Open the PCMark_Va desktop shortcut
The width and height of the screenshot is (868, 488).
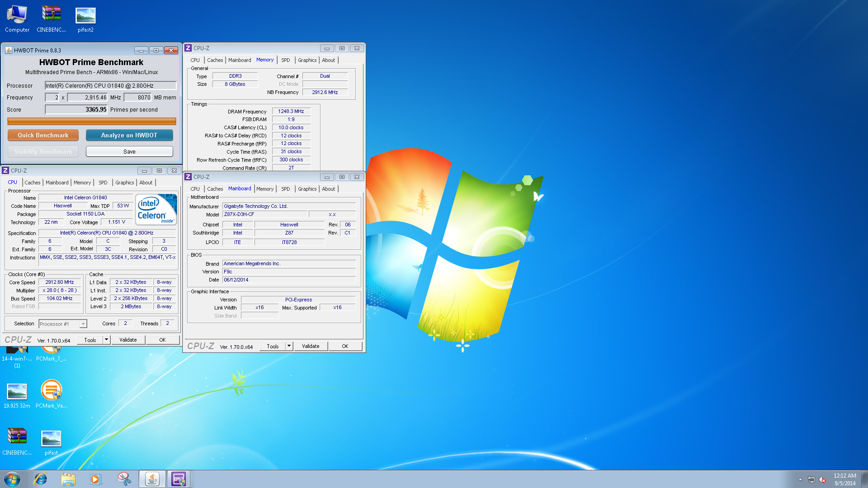pyautogui.click(x=51, y=394)
